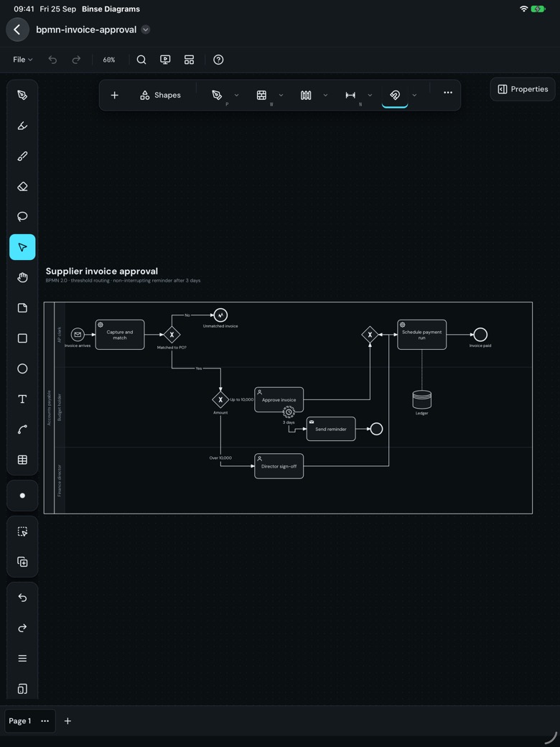Click the layers pages icon at sidebar bottom
The image size is (560, 747).
pyautogui.click(x=22, y=689)
